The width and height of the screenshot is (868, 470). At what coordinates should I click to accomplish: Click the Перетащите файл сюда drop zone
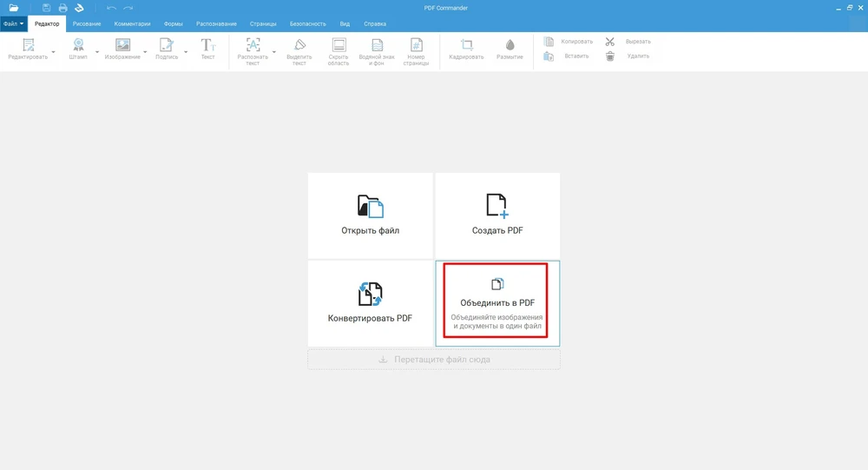[x=433, y=360]
